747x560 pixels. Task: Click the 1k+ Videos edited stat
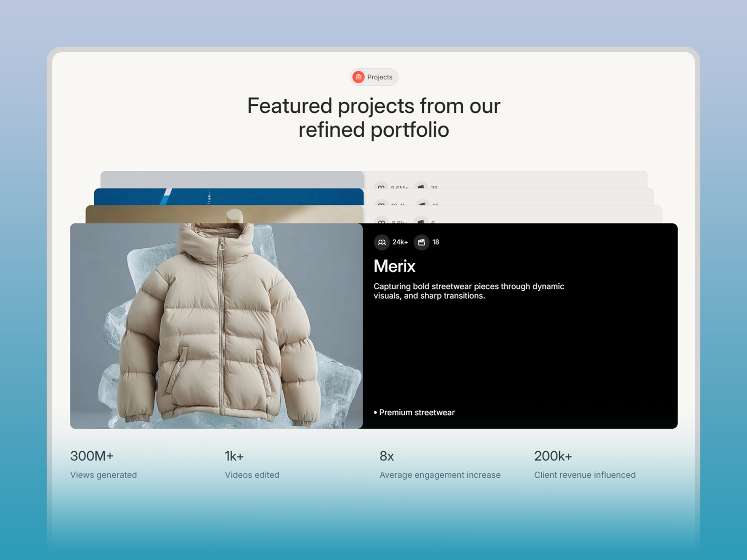pyautogui.click(x=252, y=464)
